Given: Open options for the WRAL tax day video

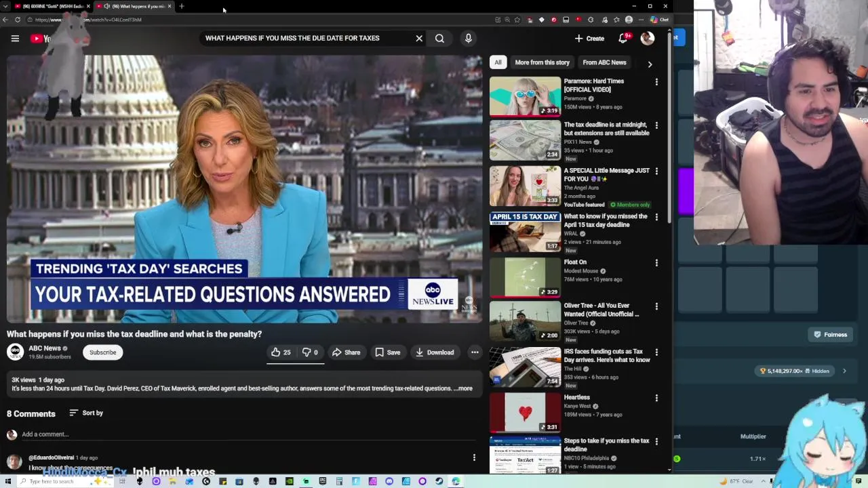Looking at the screenshot, I should (x=656, y=217).
